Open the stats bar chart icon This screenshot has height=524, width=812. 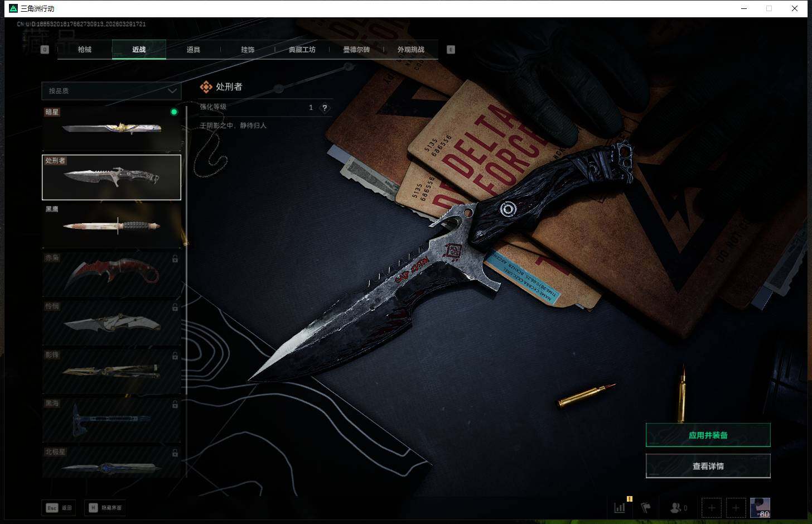(x=620, y=507)
